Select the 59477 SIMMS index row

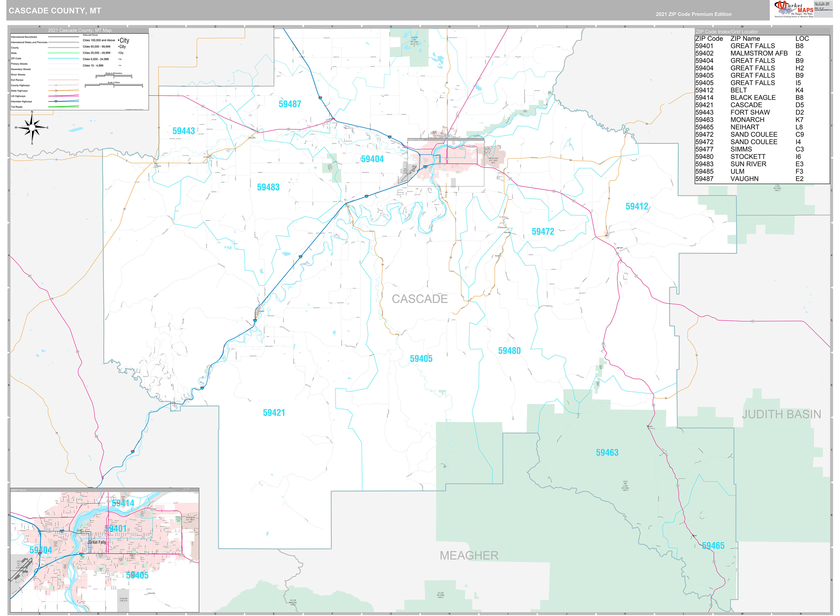pos(749,149)
